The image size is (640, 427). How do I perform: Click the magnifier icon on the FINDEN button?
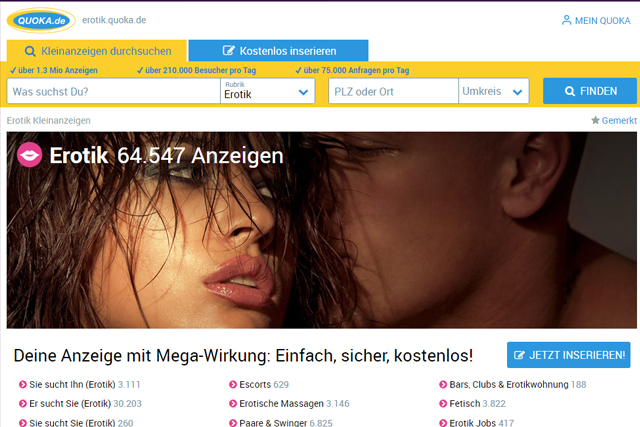(570, 91)
